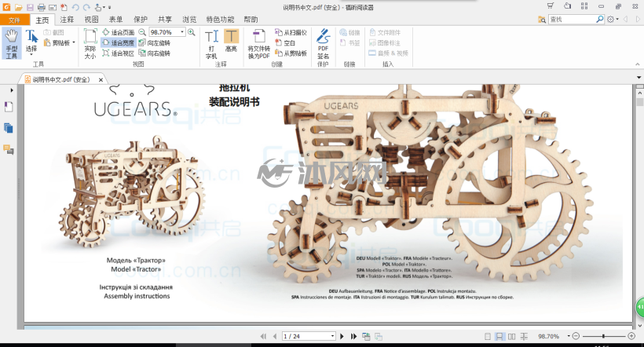Click the Undo arrow in quick access

click(75, 7)
